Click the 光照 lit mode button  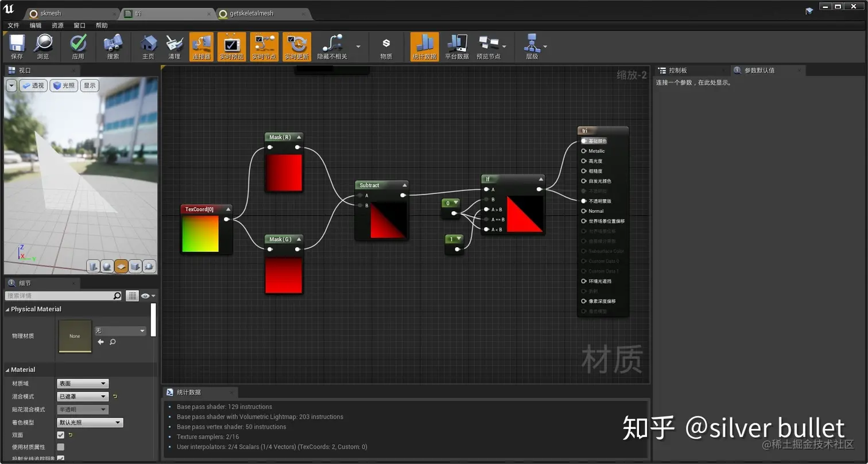pos(64,85)
